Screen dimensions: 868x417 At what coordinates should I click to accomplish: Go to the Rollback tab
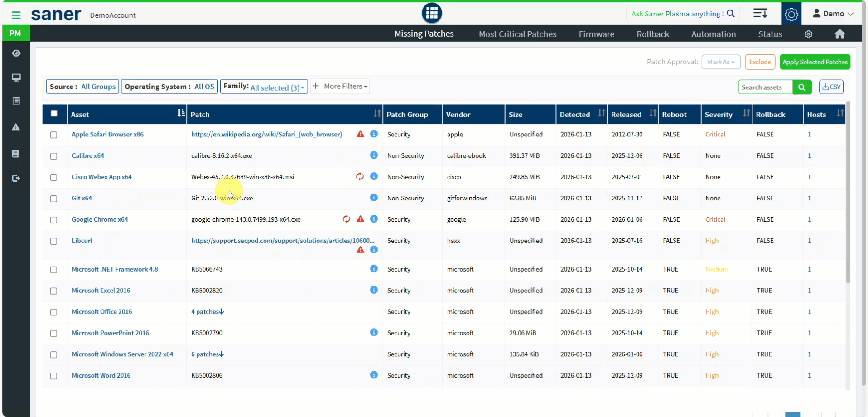click(x=652, y=34)
